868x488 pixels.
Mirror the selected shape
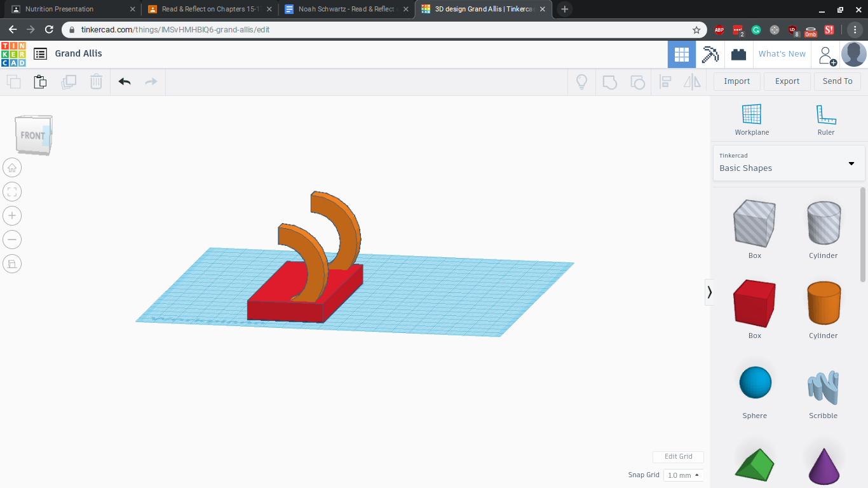point(692,81)
